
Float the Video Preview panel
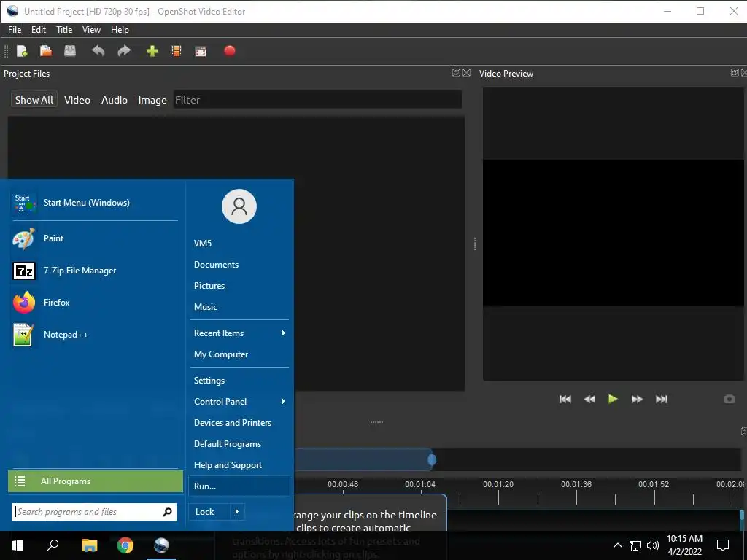coord(735,73)
